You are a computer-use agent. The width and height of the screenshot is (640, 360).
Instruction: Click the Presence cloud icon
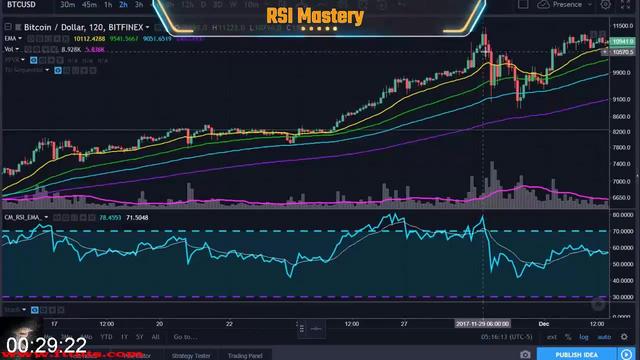(543, 4)
